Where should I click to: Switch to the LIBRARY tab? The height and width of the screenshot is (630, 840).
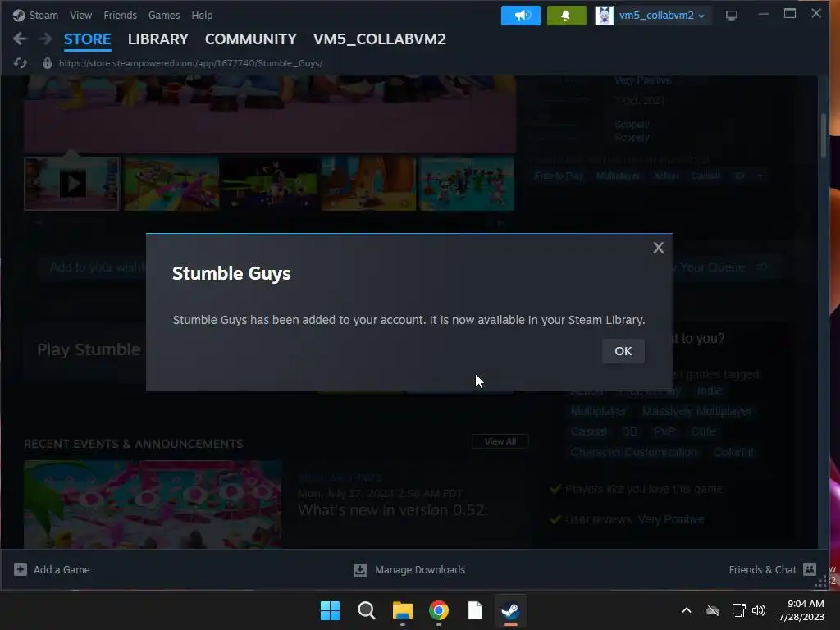point(158,39)
